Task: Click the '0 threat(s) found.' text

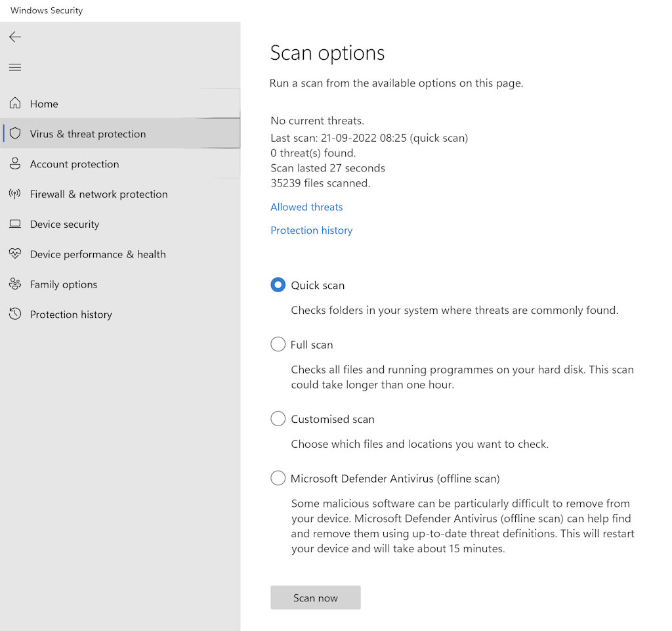Action: pyautogui.click(x=313, y=153)
